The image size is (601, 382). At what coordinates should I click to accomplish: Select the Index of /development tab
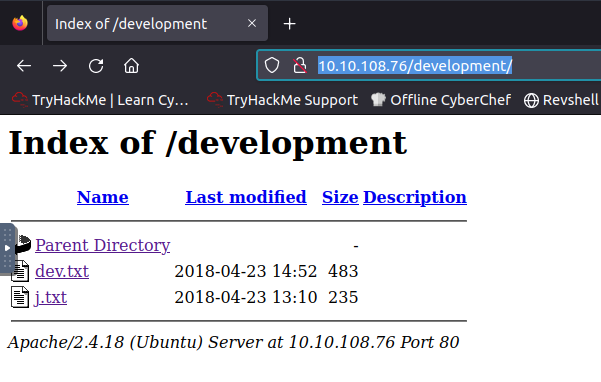(x=157, y=23)
